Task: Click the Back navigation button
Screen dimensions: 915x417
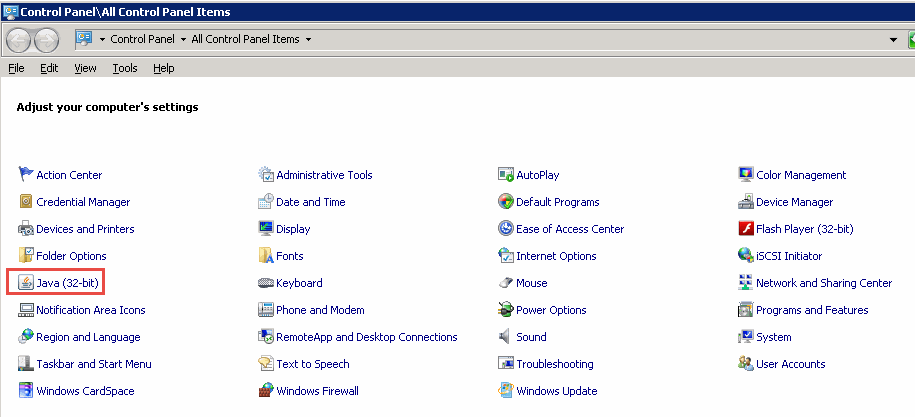Action: (20, 40)
